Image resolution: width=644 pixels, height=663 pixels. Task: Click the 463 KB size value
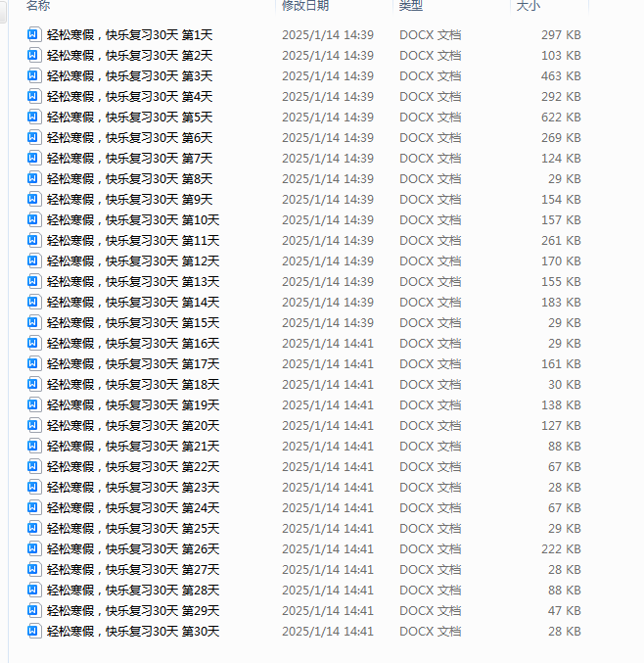pyautogui.click(x=561, y=76)
